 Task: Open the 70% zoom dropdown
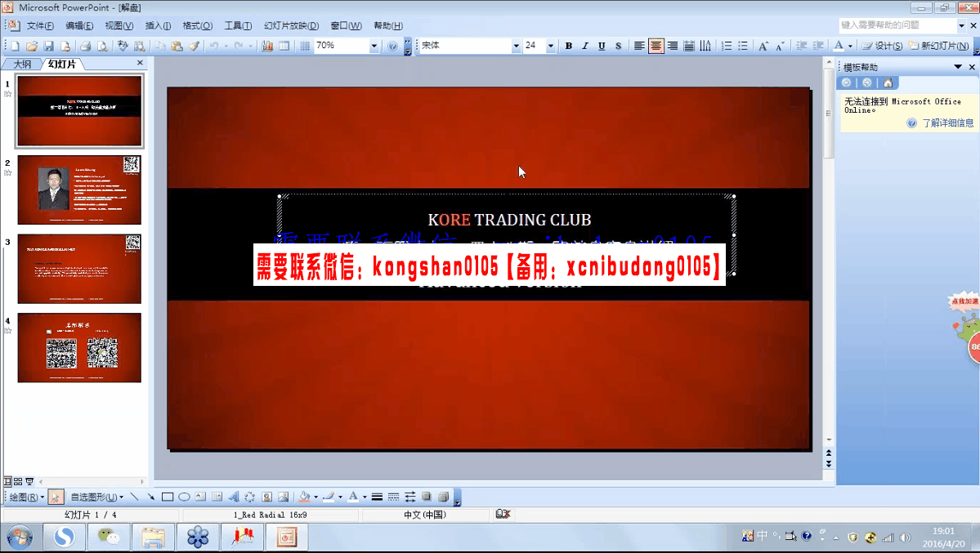pos(374,46)
